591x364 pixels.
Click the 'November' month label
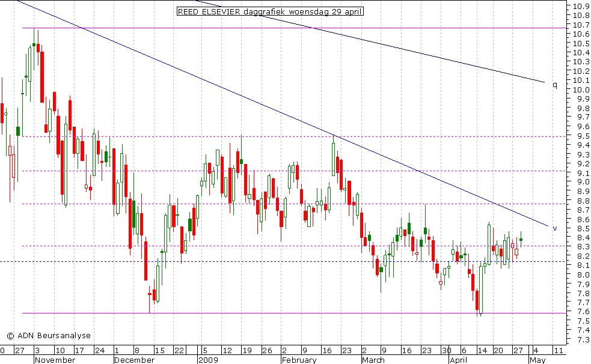pos(55,360)
